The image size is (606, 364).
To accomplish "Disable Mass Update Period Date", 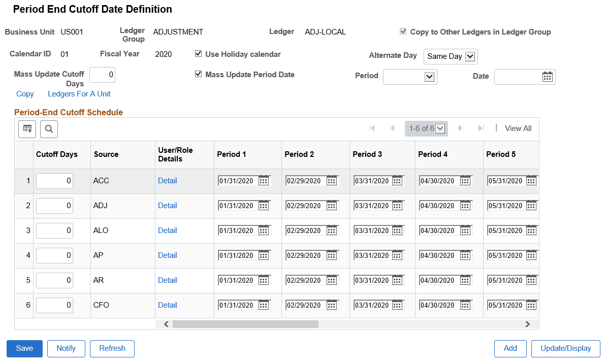I will pyautogui.click(x=198, y=74).
